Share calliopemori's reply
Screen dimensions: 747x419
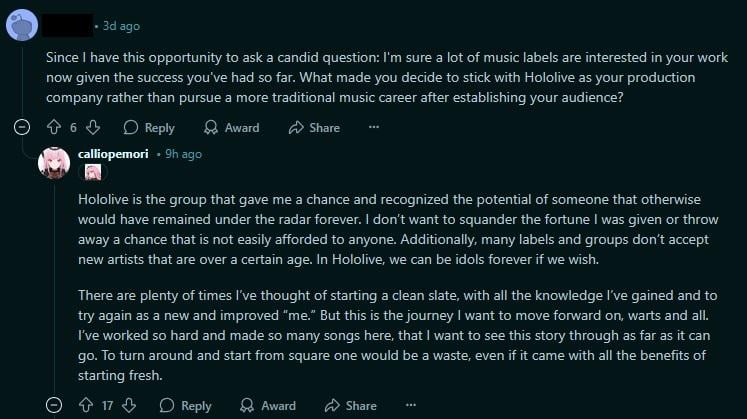pyautogui.click(x=351, y=406)
